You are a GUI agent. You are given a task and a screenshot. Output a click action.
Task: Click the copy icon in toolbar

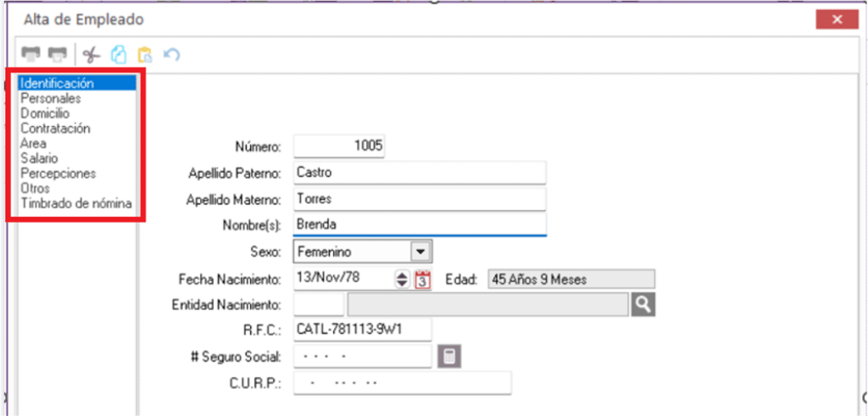(x=119, y=54)
